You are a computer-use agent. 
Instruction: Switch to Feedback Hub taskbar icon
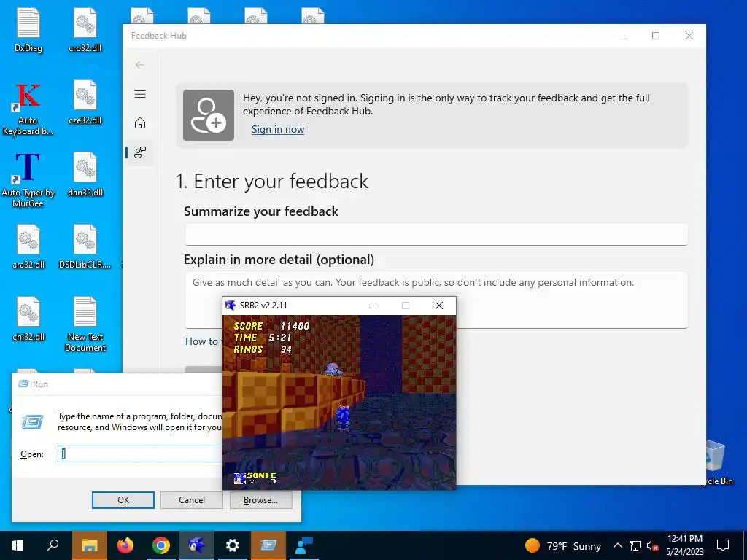tap(303, 545)
